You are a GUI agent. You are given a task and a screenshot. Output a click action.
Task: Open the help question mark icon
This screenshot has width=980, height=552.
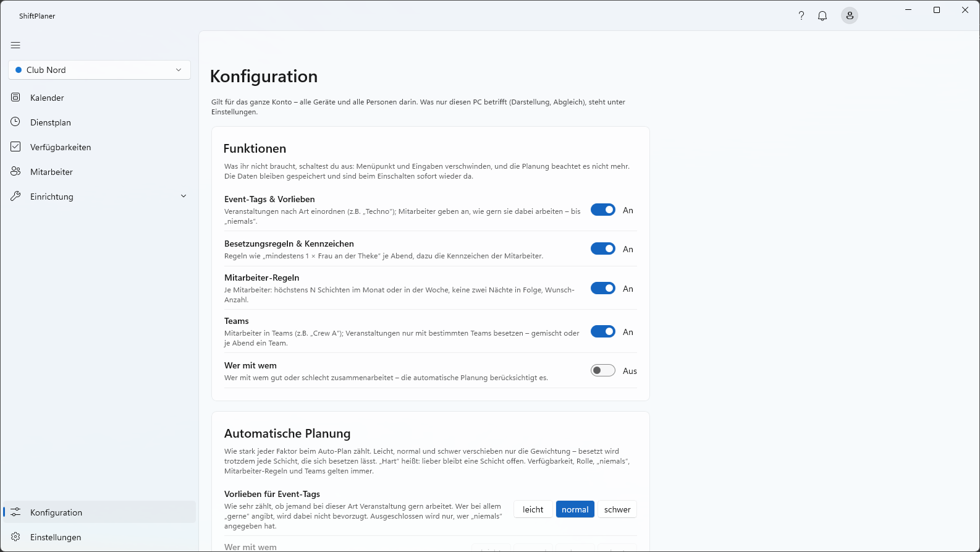click(x=801, y=16)
